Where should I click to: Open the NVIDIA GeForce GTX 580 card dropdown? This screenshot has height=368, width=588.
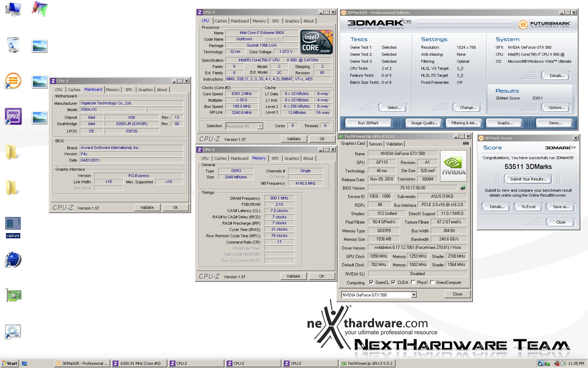(414, 295)
